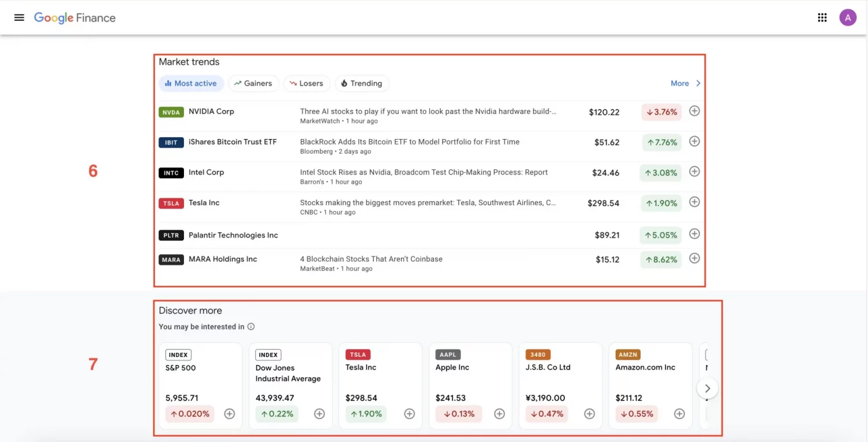Add J.S.B. Co card to watchlist
The image size is (868, 442).
(x=590, y=414)
